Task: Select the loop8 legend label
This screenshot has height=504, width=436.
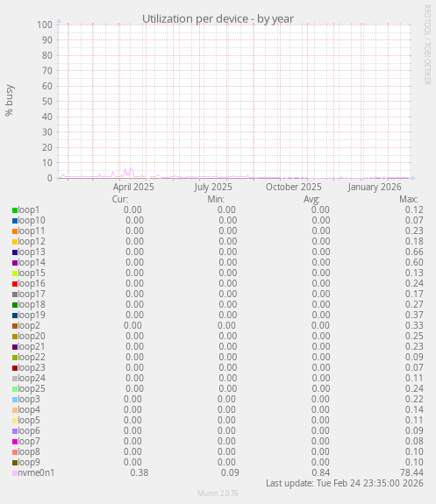Action: [29, 452]
